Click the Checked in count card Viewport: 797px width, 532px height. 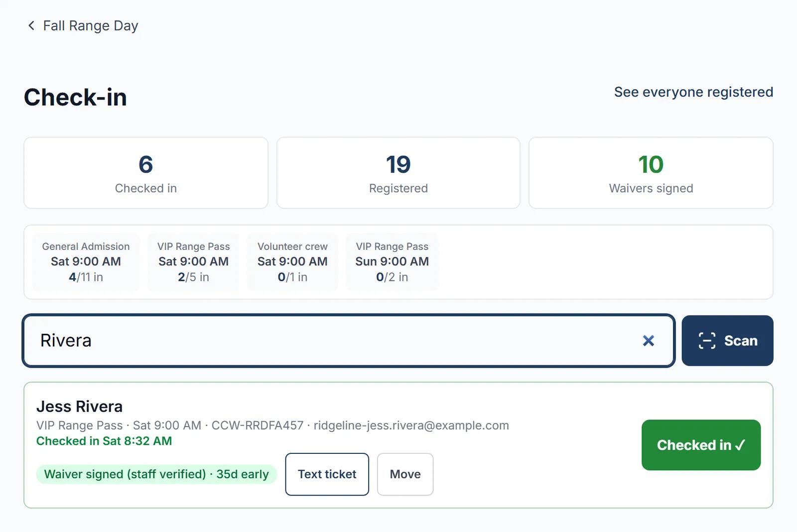coord(146,173)
